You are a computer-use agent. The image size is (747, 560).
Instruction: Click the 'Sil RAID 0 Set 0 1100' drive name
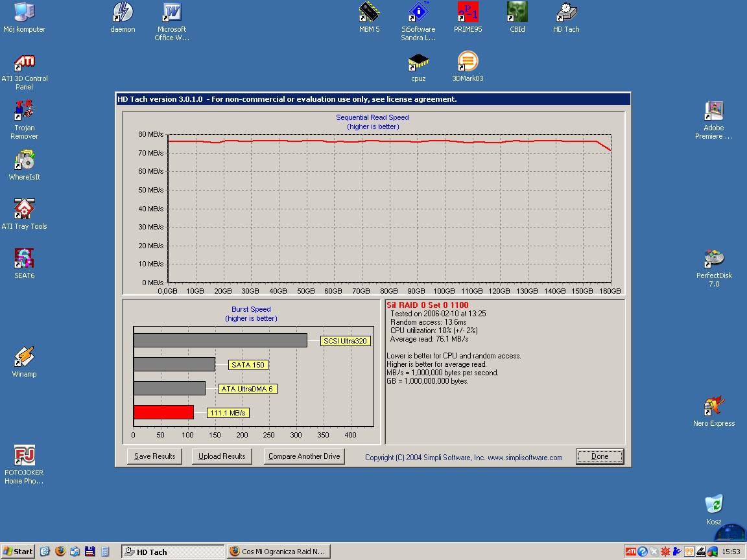427,305
